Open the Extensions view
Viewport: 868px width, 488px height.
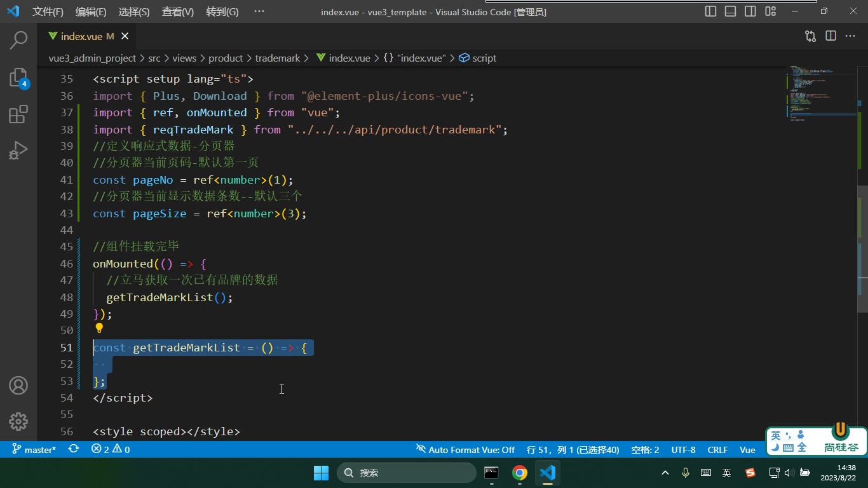tap(18, 114)
